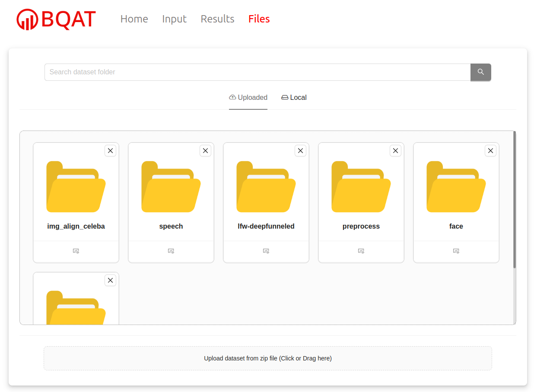Go to the Results page
This screenshot has height=392, width=534.
tap(217, 19)
